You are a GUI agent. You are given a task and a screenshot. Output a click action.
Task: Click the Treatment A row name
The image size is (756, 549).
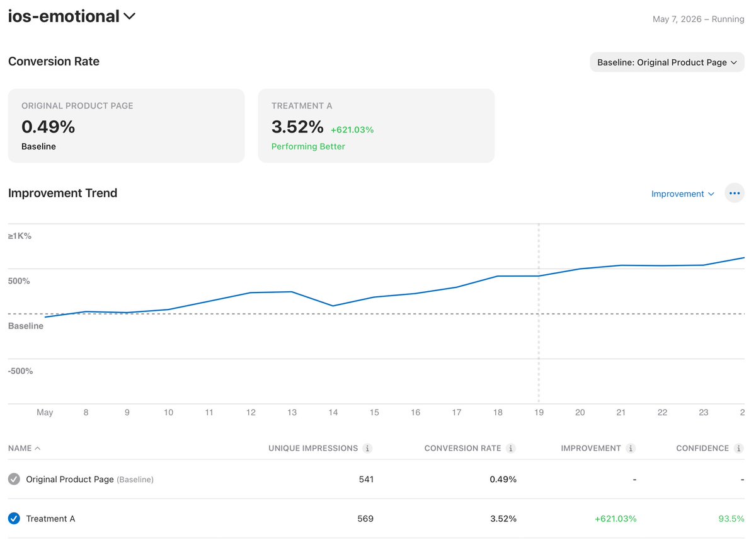pyautogui.click(x=50, y=519)
